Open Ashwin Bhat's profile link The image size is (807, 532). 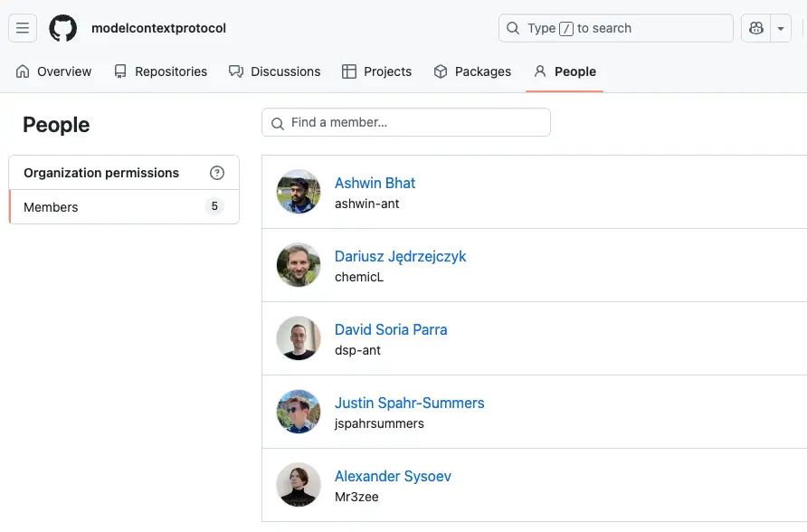point(375,183)
